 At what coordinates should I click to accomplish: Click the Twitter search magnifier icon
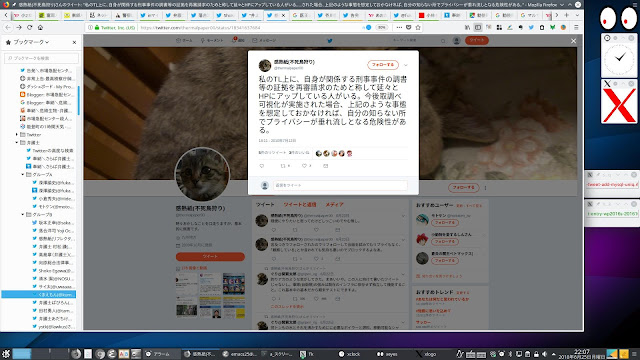click(443, 40)
